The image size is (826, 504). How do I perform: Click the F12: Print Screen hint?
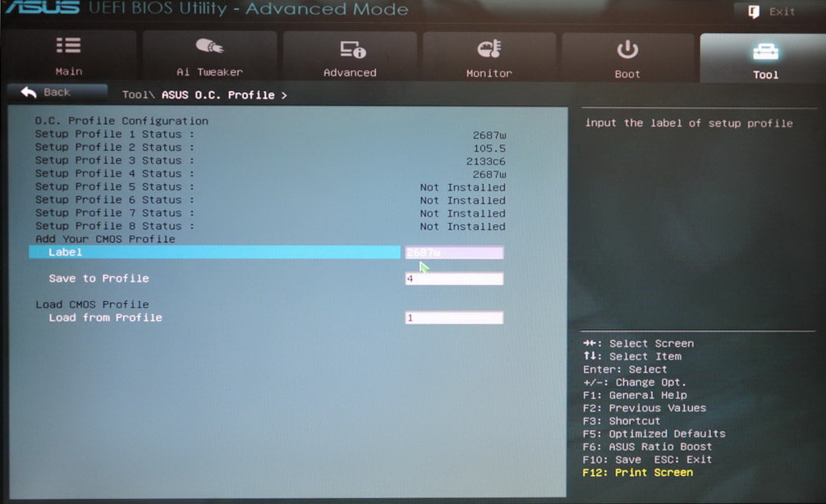point(638,473)
